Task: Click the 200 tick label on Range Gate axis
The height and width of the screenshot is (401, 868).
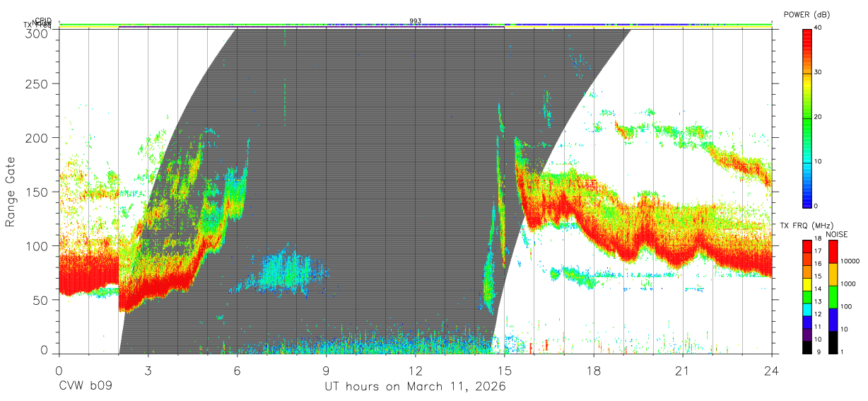Action: [x=38, y=138]
